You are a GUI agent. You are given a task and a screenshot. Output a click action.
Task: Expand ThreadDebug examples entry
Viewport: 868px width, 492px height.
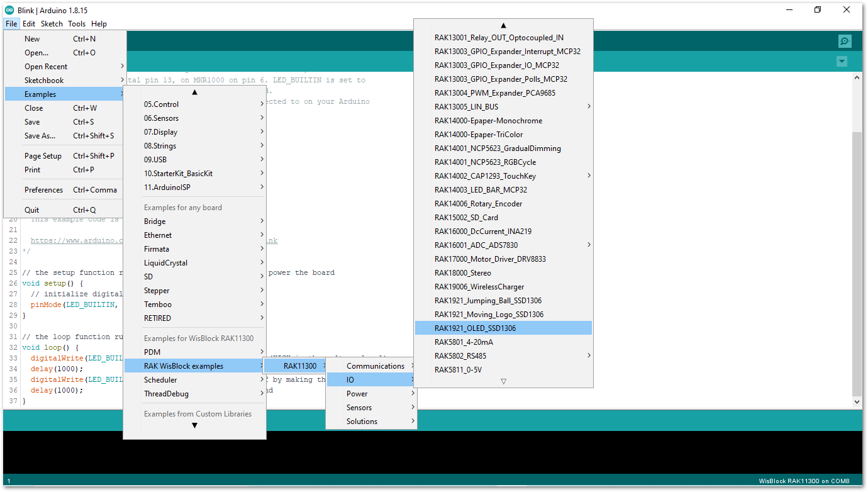[195, 394]
